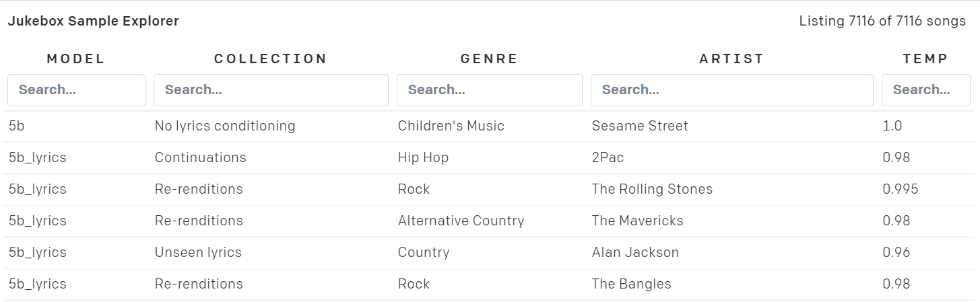The width and height of the screenshot is (980, 302).
Task: Click the "Alternative Country" genre cell
Action: pos(461,221)
